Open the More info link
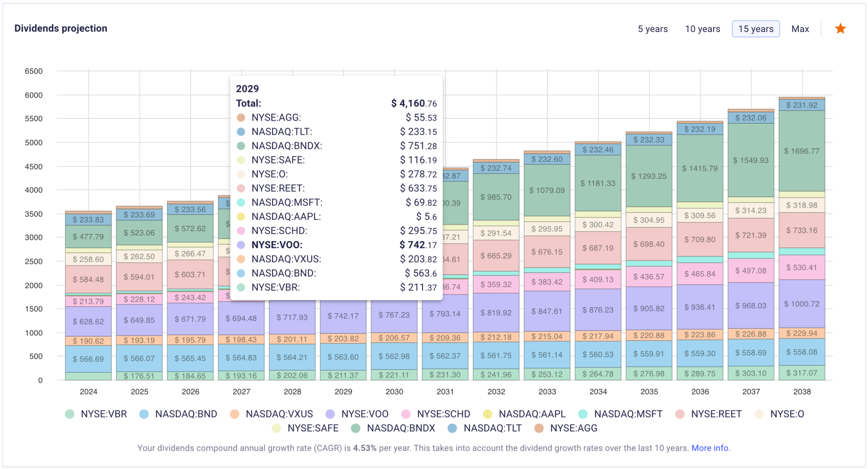The image size is (868, 469). pyautogui.click(x=711, y=448)
